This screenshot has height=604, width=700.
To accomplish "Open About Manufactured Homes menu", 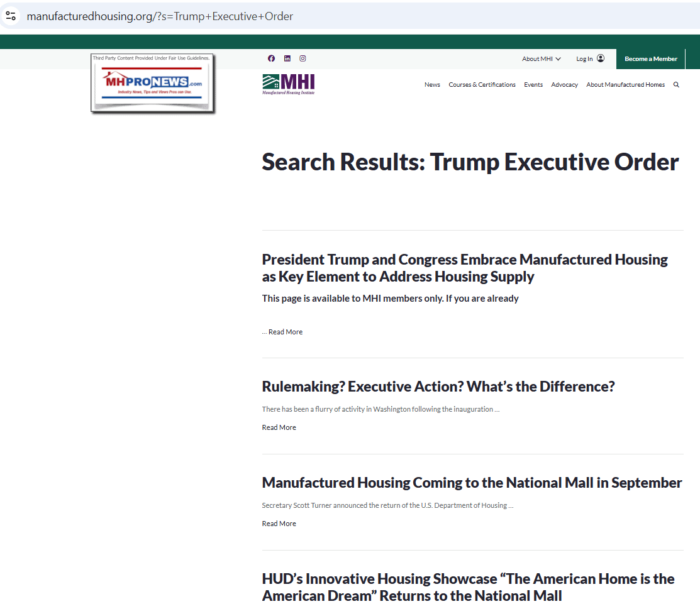I will pyautogui.click(x=625, y=85).
